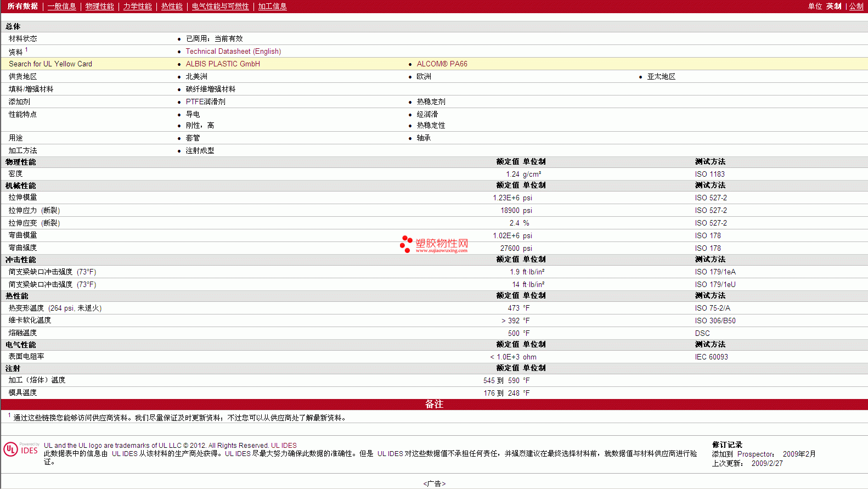The image size is (868, 489).
Task: Open the Technical Datasheet (English) link
Action: coord(233,51)
